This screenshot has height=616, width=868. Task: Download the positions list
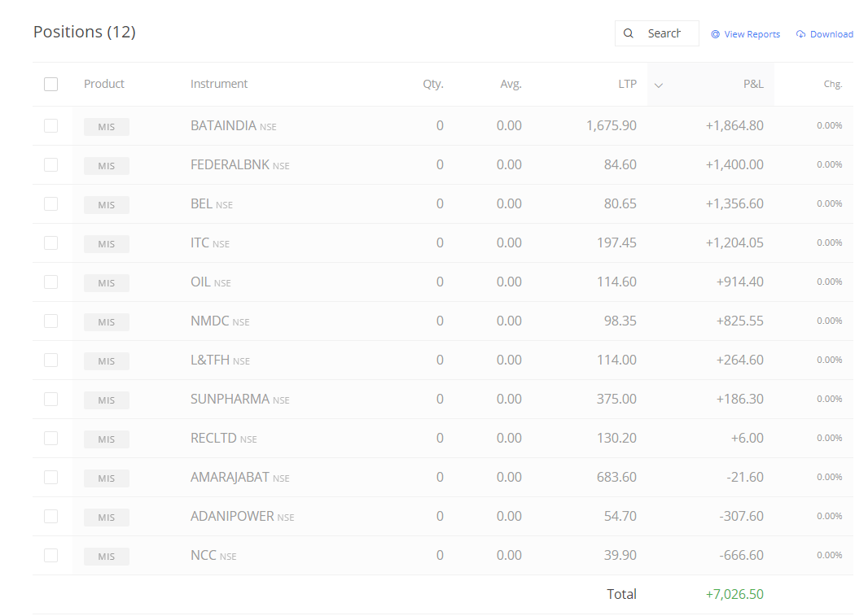tap(825, 34)
